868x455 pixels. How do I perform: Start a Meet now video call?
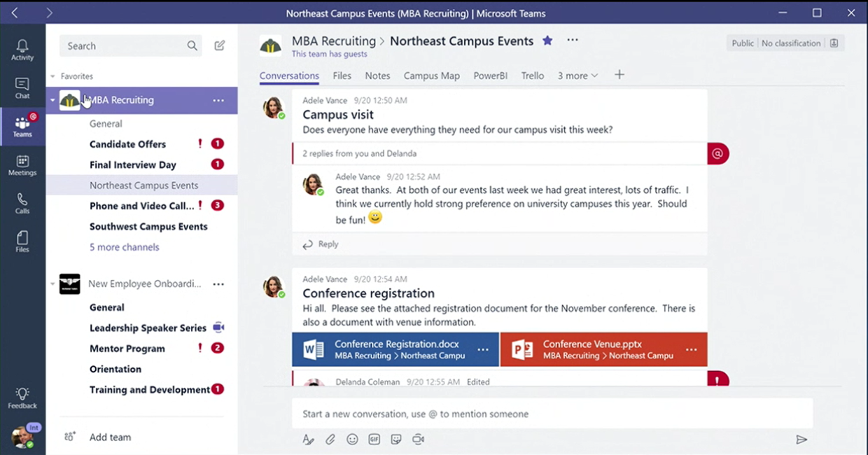[x=419, y=440]
